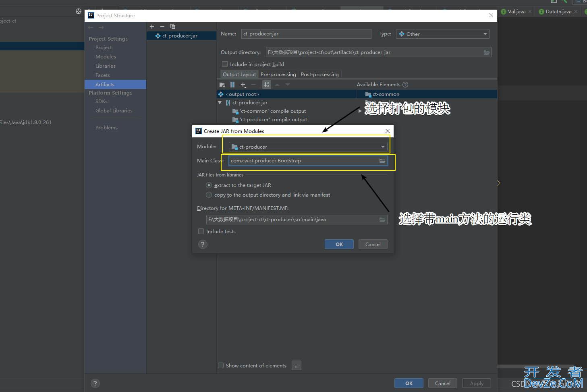The width and height of the screenshot is (587, 392).
Task: Enable Include in project build
Action: pyautogui.click(x=225, y=64)
